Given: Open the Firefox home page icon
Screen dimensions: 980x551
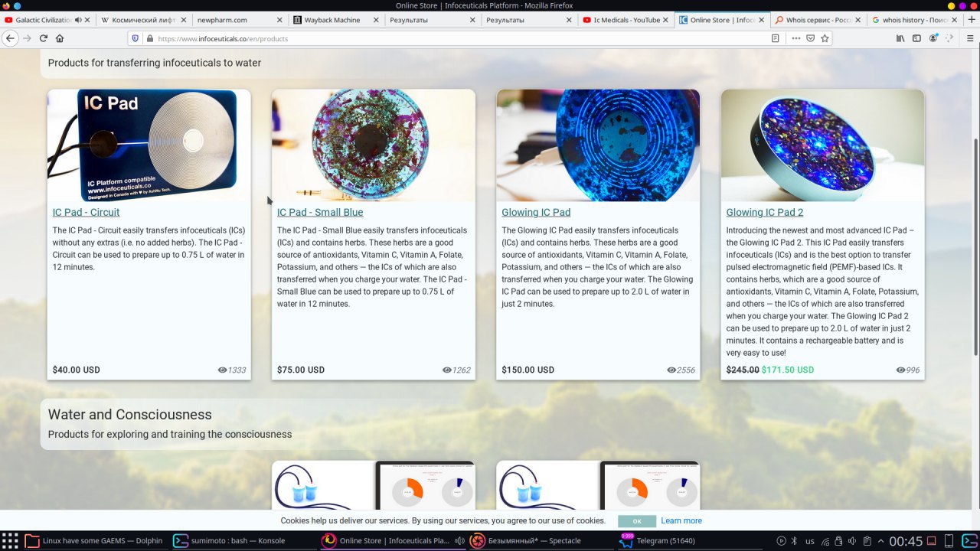Looking at the screenshot, I should [x=60, y=38].
